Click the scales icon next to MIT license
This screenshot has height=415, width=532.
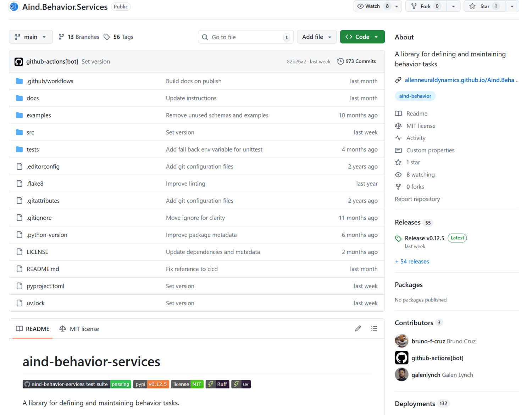tap(398, 126)
